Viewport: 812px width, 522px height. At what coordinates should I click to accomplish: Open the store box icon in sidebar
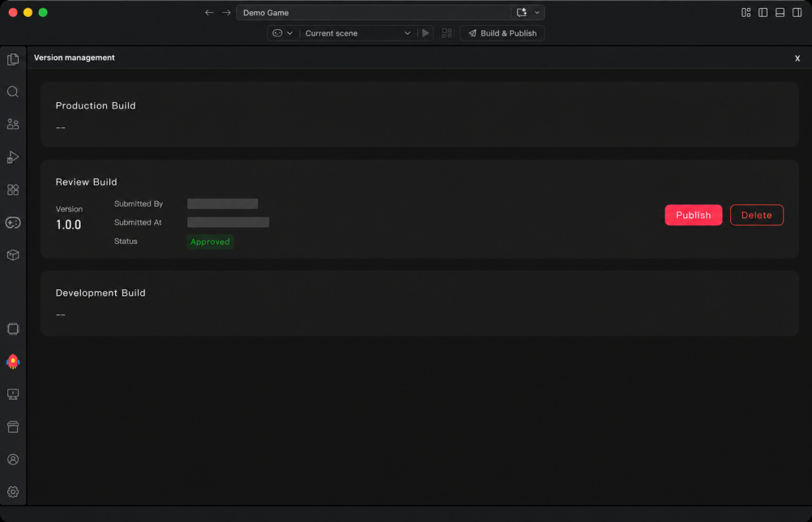13,426
